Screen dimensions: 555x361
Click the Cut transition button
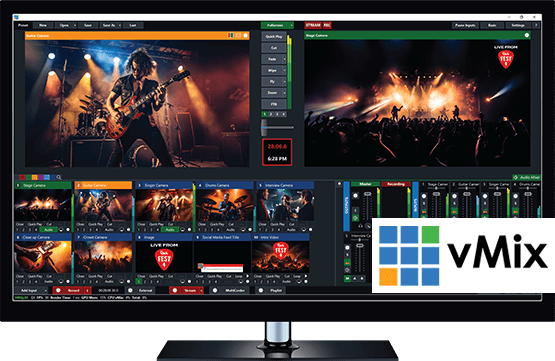[274, 48]
